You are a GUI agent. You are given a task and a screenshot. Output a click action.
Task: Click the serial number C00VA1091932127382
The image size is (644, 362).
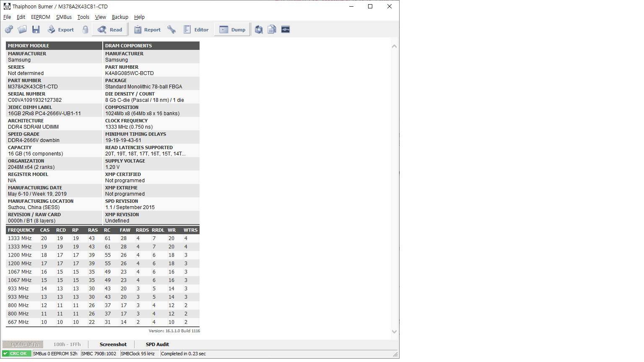pos(35,100)
